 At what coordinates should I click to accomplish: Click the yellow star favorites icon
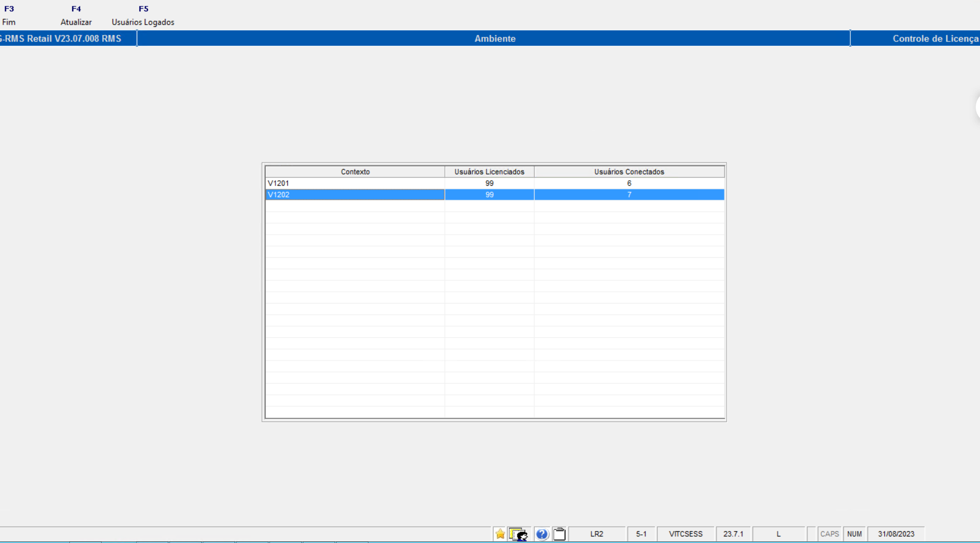coord(500,534)
